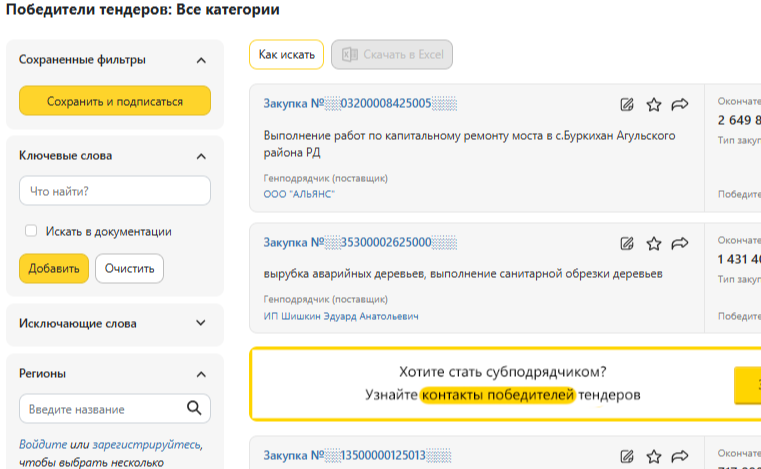Click the note icon on the tree-cutting tender
The image size is (761, 469).
pos(627,243)
